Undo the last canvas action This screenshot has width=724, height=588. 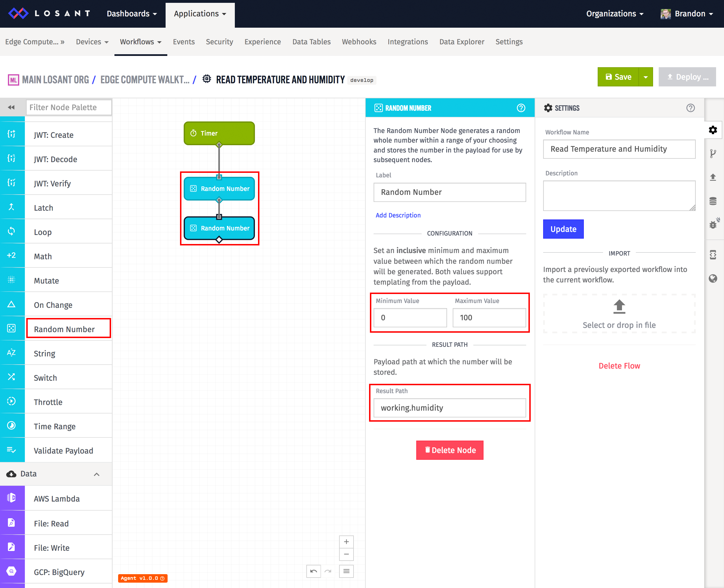313,571
